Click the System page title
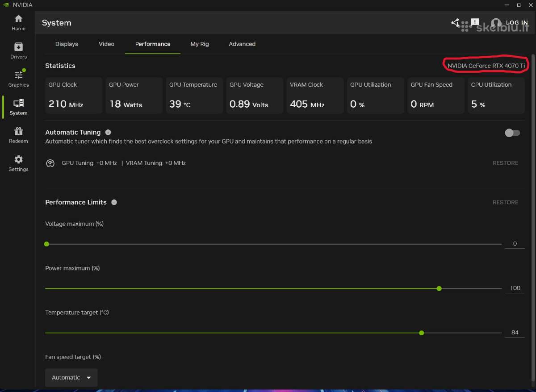This screenshot has height=392, width=536. pos(57,23)
